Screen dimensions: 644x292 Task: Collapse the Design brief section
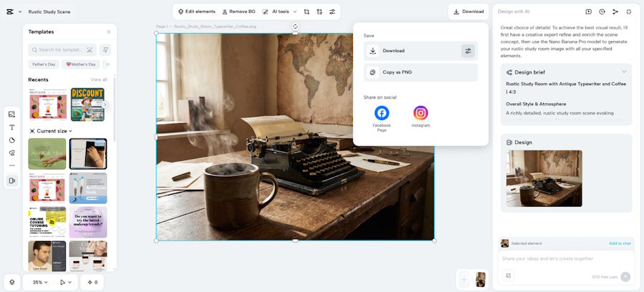pyautogui.click(x=624, y=72)
